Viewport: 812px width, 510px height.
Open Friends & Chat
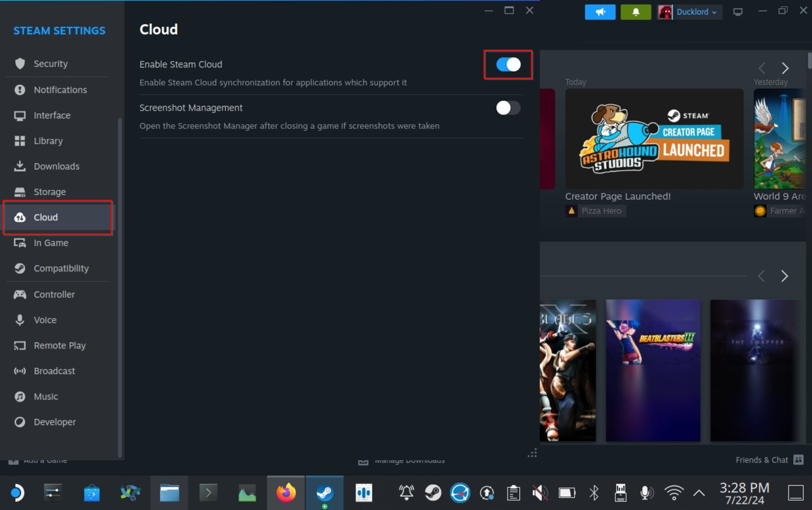coord(762,460)
